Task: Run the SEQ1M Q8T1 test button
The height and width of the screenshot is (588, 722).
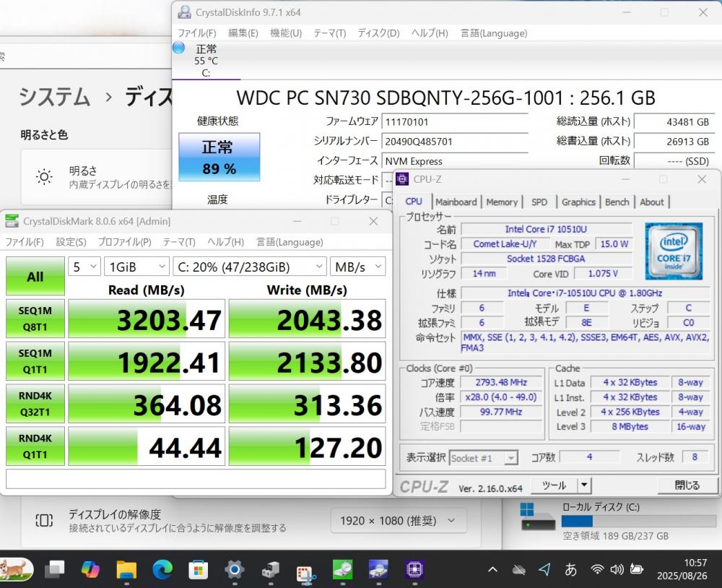Action: pos(35,319)
